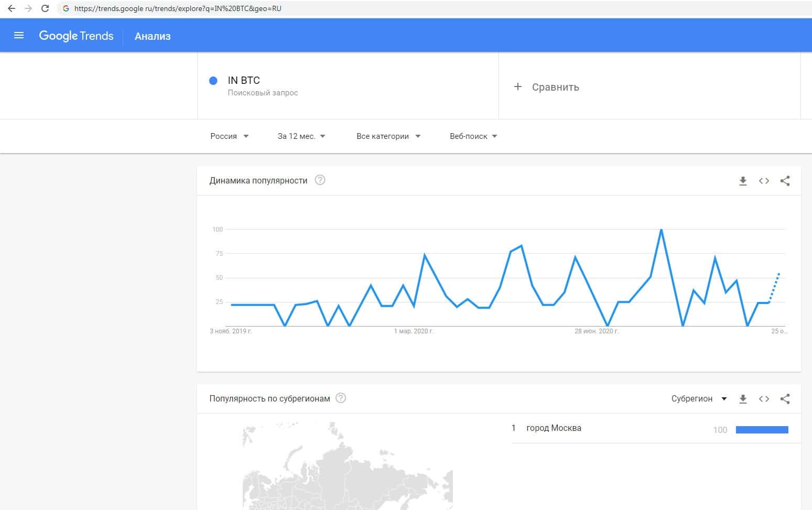This screenshot has width=812, height=510.
Task: Open the Россия region dropdown
Action: 229,136
